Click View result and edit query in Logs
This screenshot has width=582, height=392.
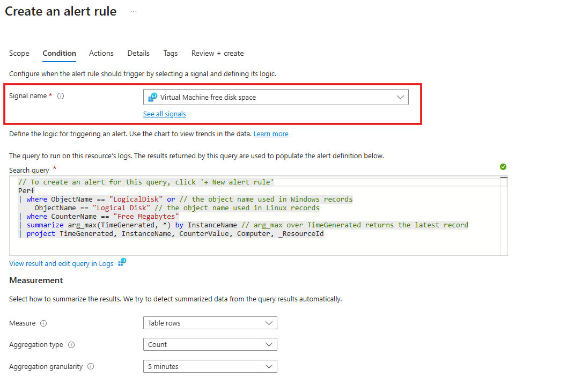[x=61, y=263]
